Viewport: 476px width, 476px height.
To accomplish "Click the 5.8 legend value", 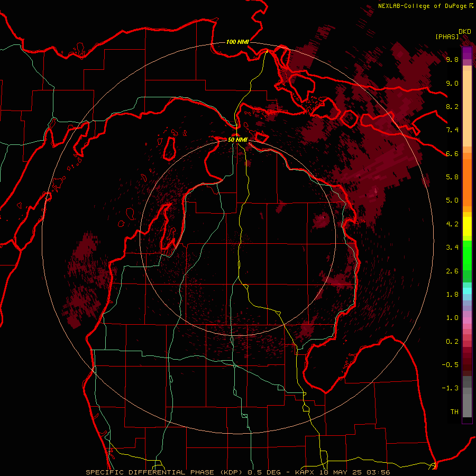I will (x=452, y=177).
